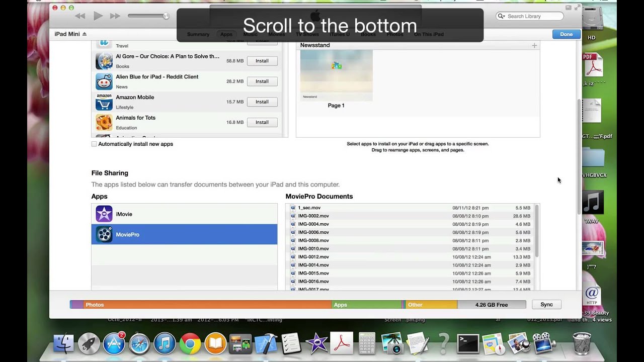Click the rewind previous track button
The width and height of the screenshot is (644, 362).
click(x=80, y=16)
